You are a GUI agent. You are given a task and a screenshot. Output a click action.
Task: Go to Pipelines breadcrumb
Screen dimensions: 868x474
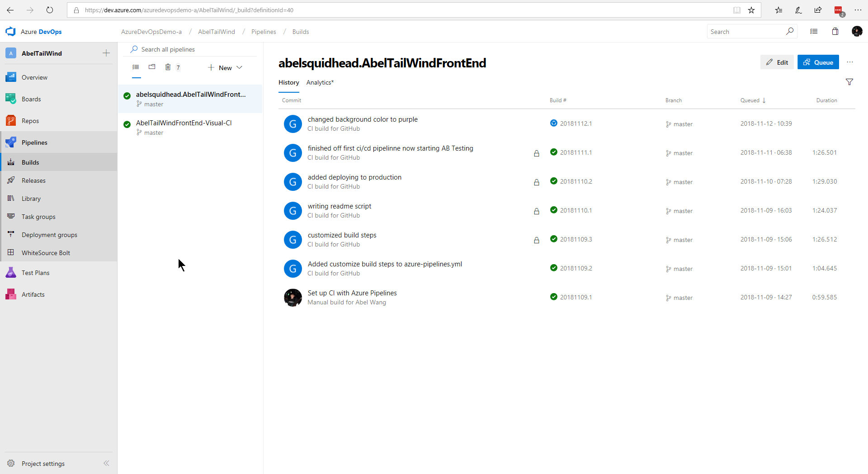pos(264,32)
